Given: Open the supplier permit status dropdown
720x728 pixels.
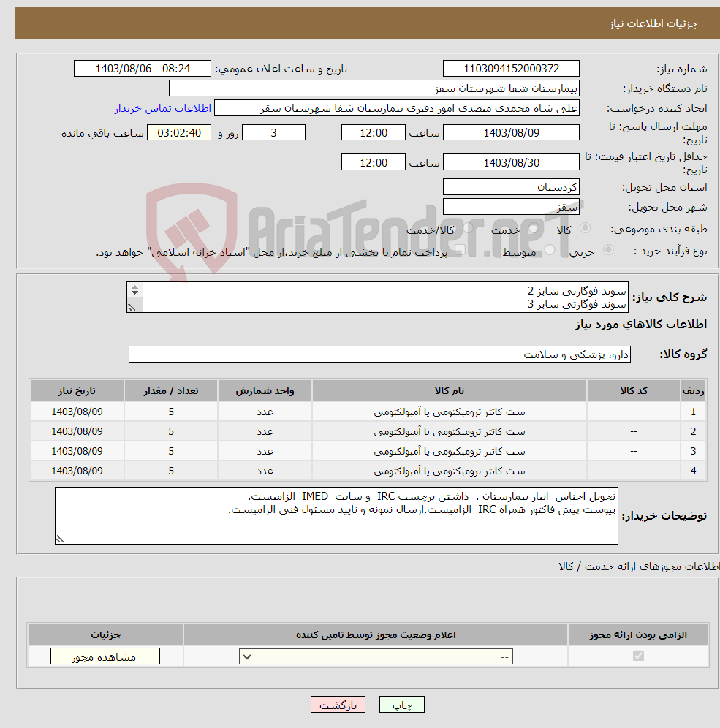Looking at the screenshot, I should pos(376,656).
